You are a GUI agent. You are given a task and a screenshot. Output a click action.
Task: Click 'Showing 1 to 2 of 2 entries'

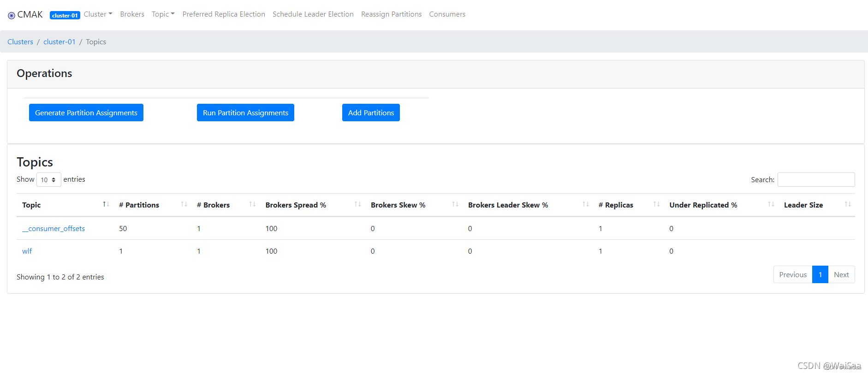[x=60, y=277]
